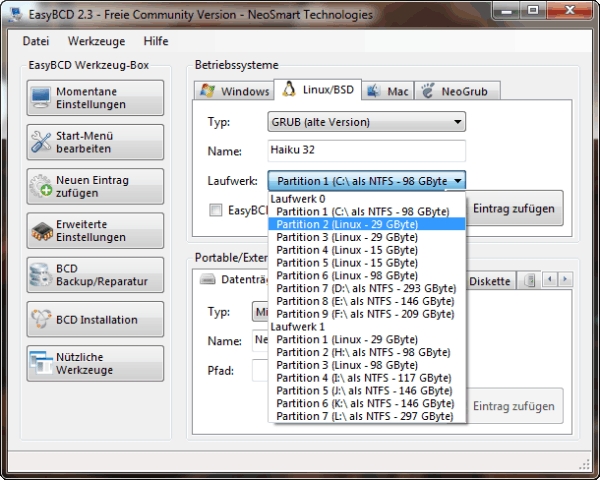
Task: Open the Werkzeuge menu
Action: (95, 42)
